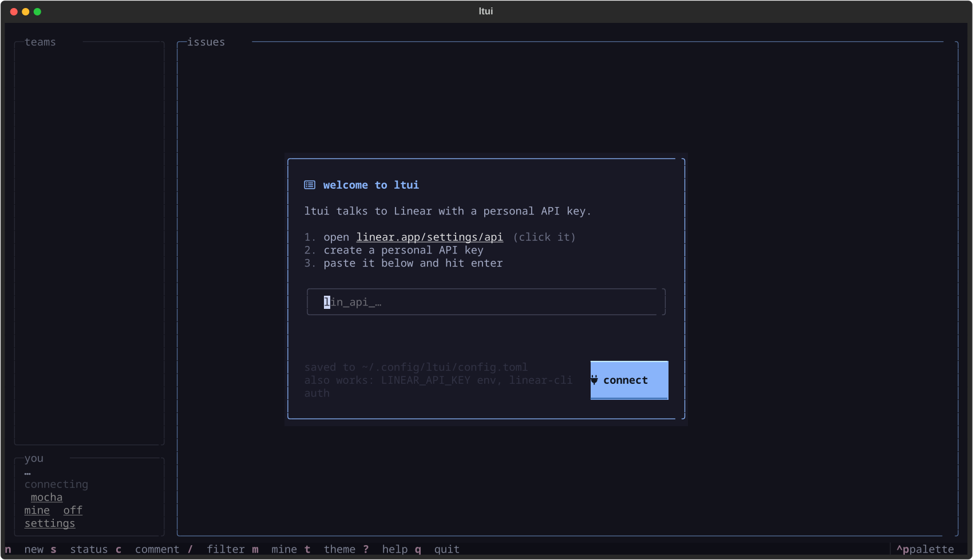Click 'ltui talks to Linear' description line

click(448, 211)
